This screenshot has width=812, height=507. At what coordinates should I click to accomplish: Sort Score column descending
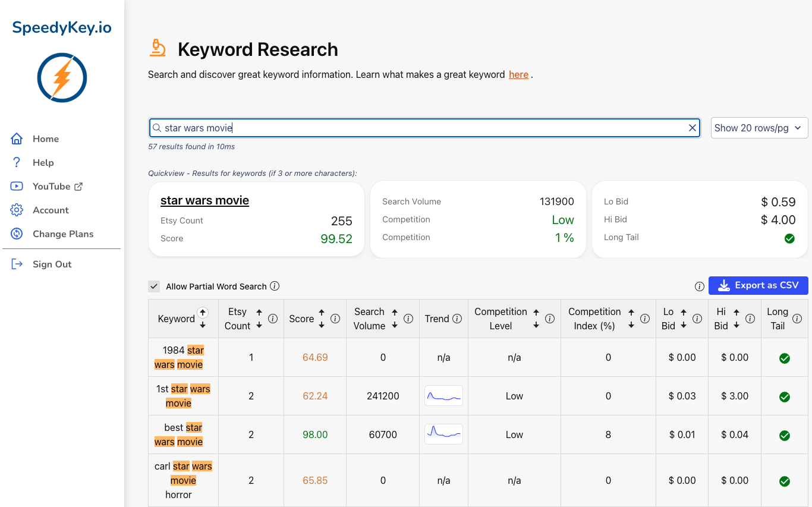(322, 325)
